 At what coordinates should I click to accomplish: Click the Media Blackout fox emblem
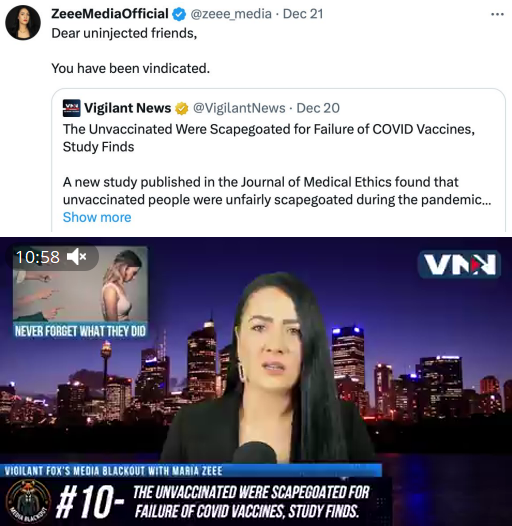point(28,502)
